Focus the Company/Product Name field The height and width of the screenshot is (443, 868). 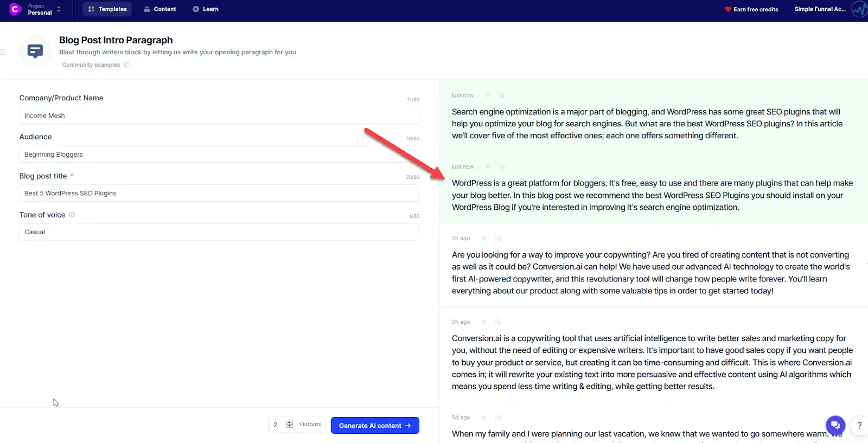219,115
